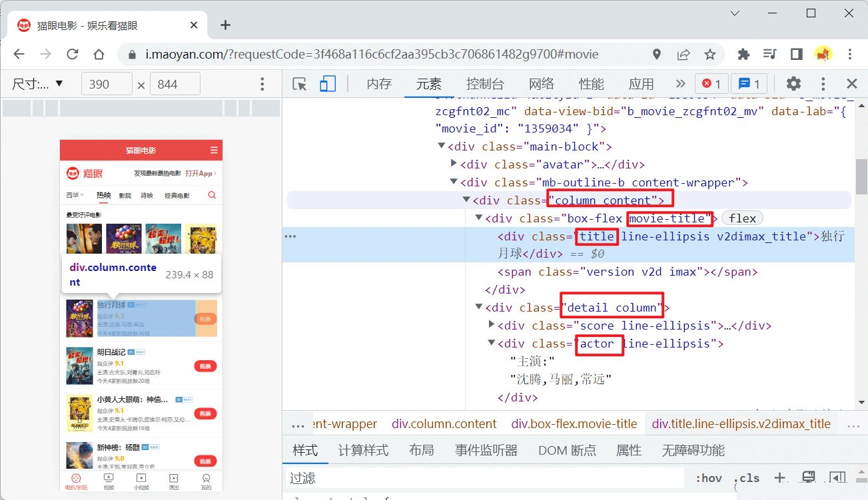Toggle the .cls class editor

click(747, 478)
